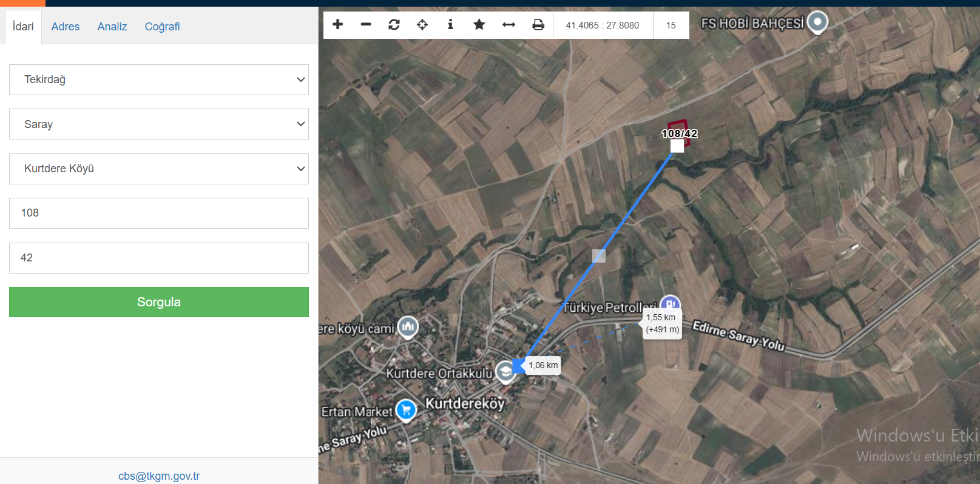This screenshot has height=484, width=980.
Task: Focus the parcel number field containing 42
Action: [x=159, y=258]
